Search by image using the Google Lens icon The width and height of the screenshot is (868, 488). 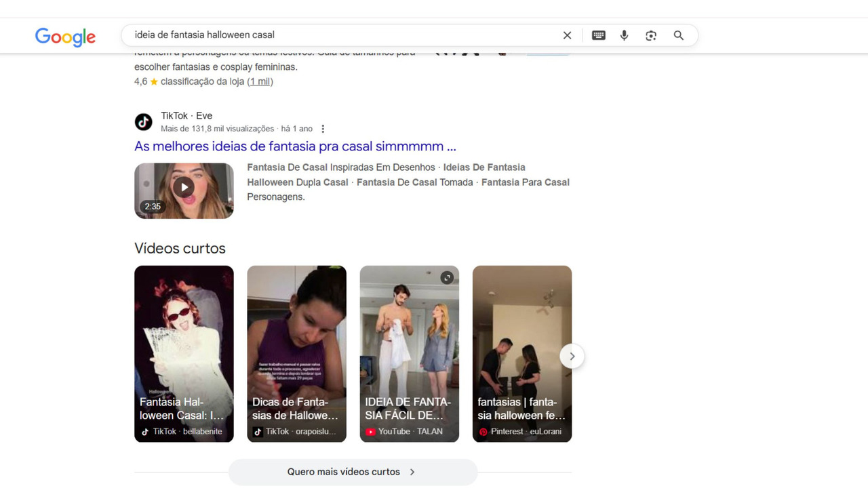[x=650, y=35]
